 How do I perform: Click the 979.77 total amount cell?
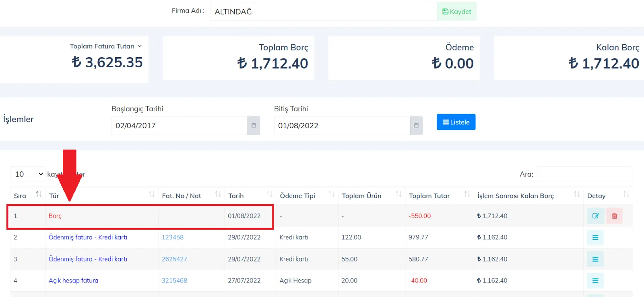coord(418,237)
